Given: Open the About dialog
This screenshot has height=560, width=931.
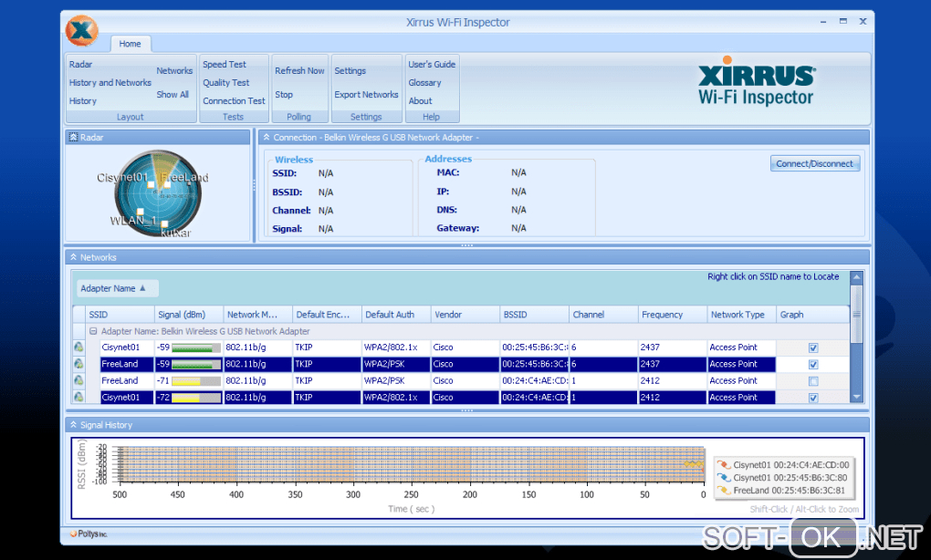Looking at the screenshot, I should 421,101.
